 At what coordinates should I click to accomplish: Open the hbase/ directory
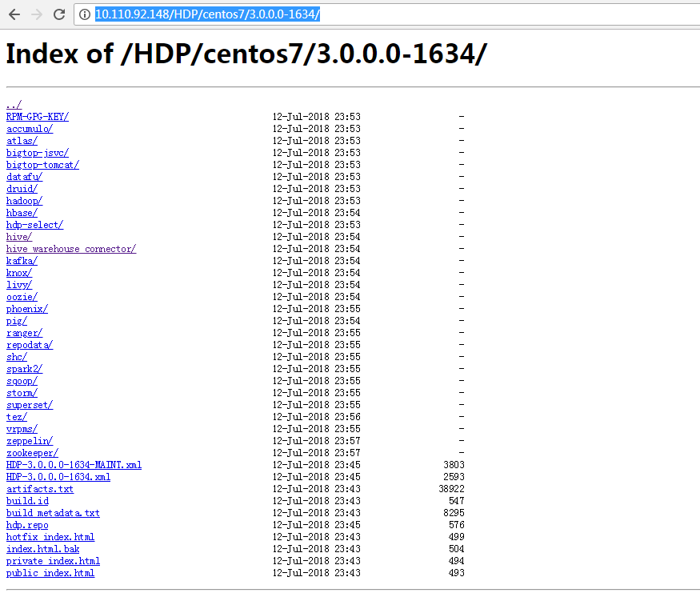(22, 213)
